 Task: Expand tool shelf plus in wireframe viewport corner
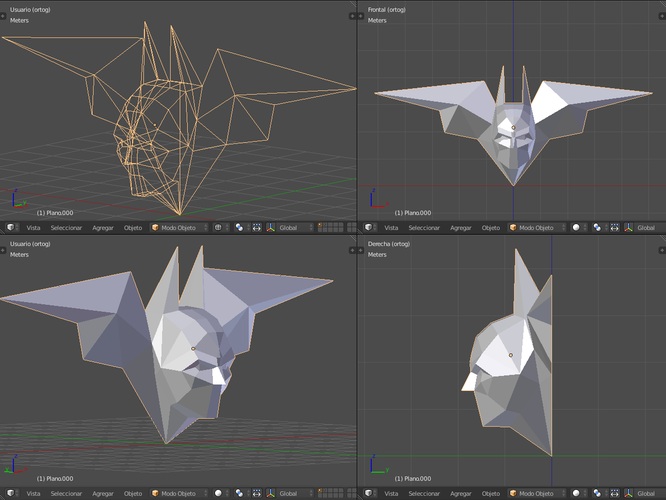pos(3,16)
